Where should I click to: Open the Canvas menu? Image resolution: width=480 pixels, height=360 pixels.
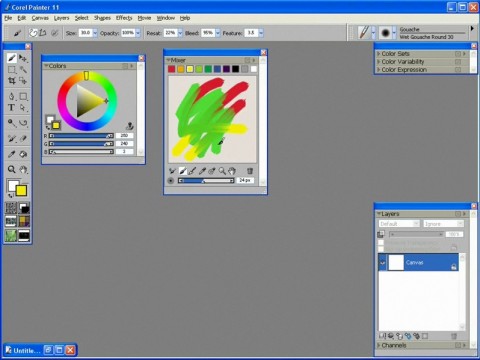[x=40, y=18]
